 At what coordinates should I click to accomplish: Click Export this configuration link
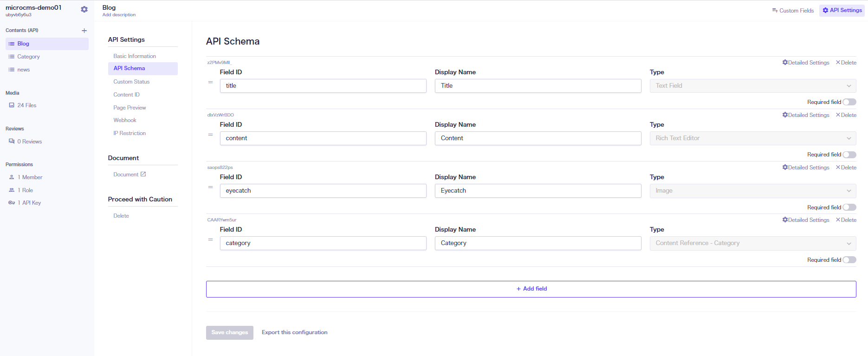(x=294, y=332)
